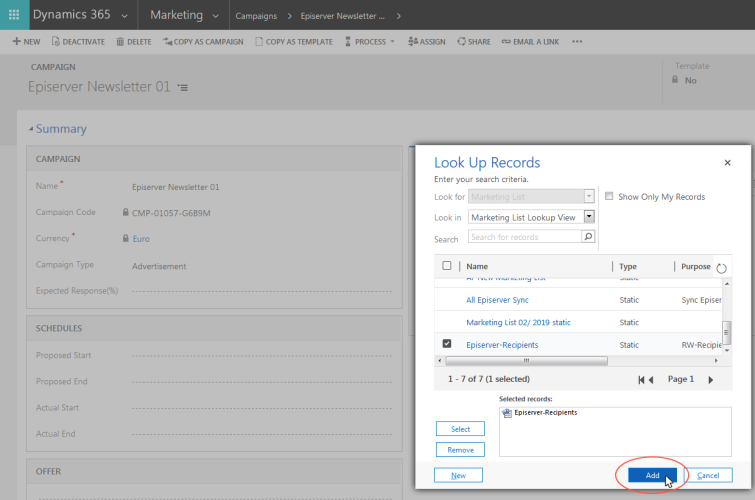The width and height of the screenshot is (755, 500).
Task: Sort by the Name column header
Action: point(477,266)
